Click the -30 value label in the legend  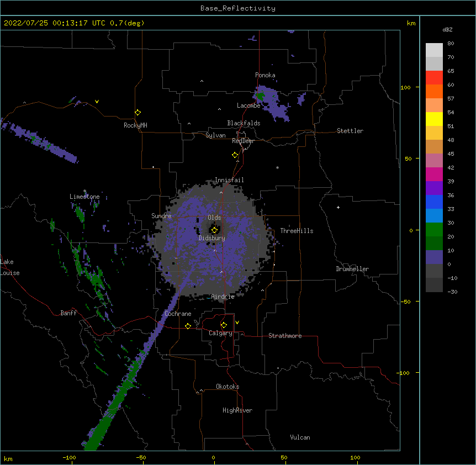[x=452, y=292]
